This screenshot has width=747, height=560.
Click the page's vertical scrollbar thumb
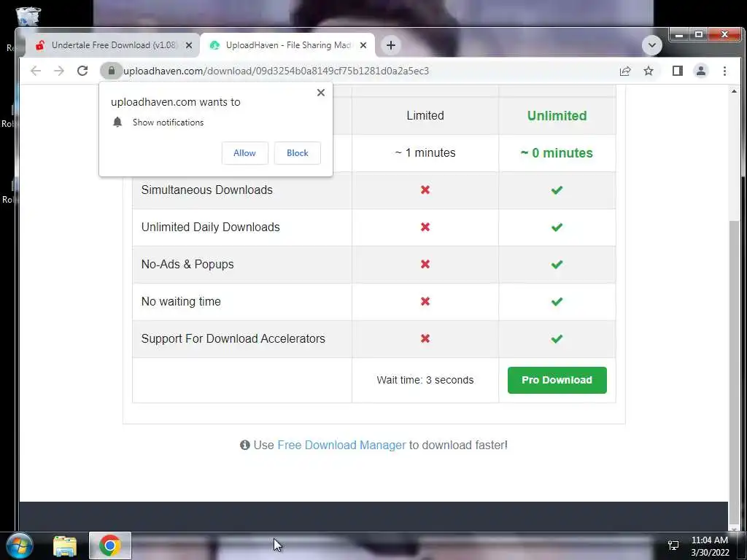(x=734, y=371)
